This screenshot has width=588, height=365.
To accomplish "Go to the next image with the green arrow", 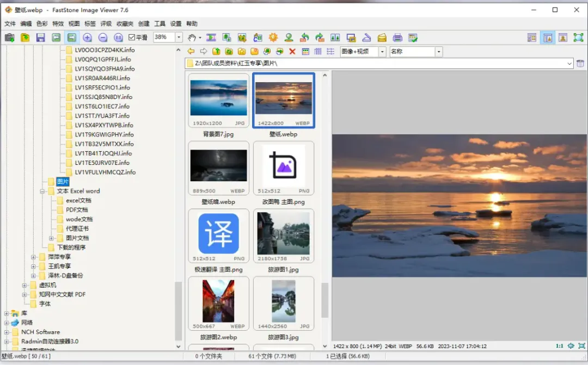I will (x=71, y=38).
